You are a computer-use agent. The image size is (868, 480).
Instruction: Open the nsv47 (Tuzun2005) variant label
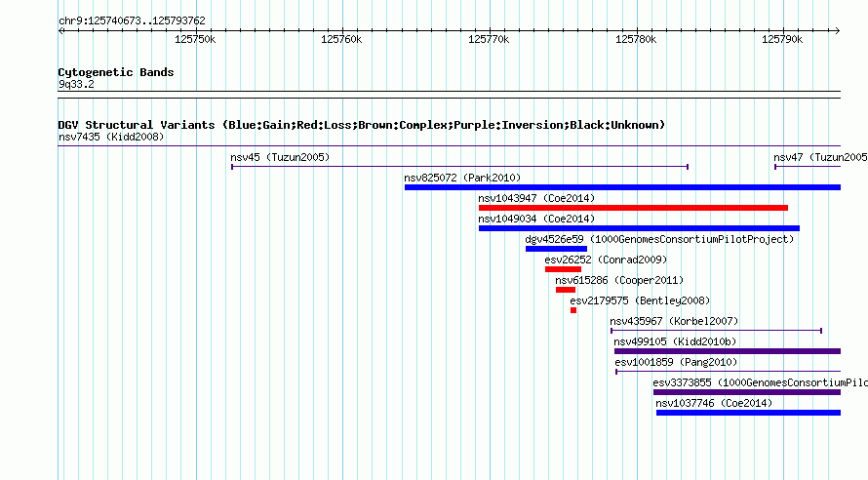pyautogui.click(x=820, y=157)
